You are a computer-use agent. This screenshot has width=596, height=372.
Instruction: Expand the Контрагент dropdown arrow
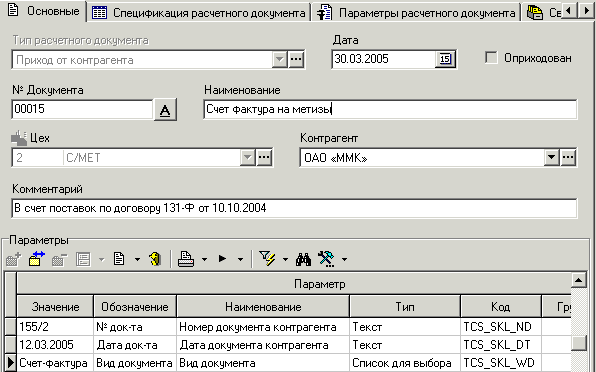[552, 157]
